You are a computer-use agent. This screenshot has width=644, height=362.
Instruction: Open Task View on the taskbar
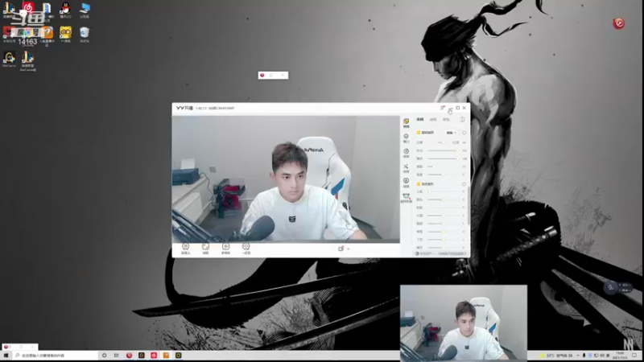(x=116, y=356)
